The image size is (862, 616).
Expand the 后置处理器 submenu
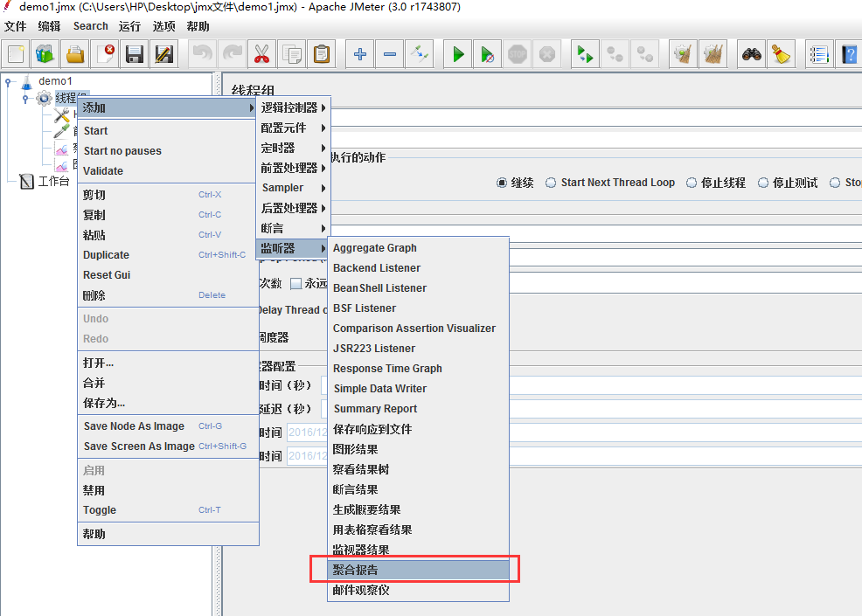coord(293,208)
